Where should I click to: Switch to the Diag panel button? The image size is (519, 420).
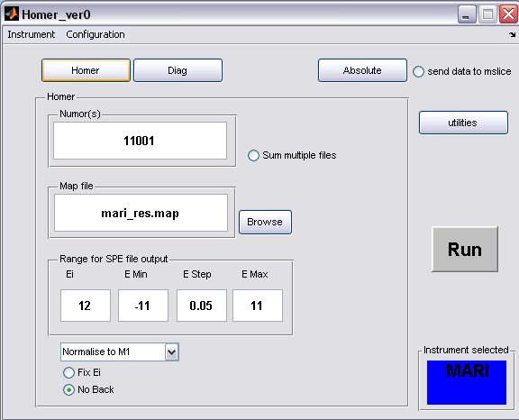point(178,70)
